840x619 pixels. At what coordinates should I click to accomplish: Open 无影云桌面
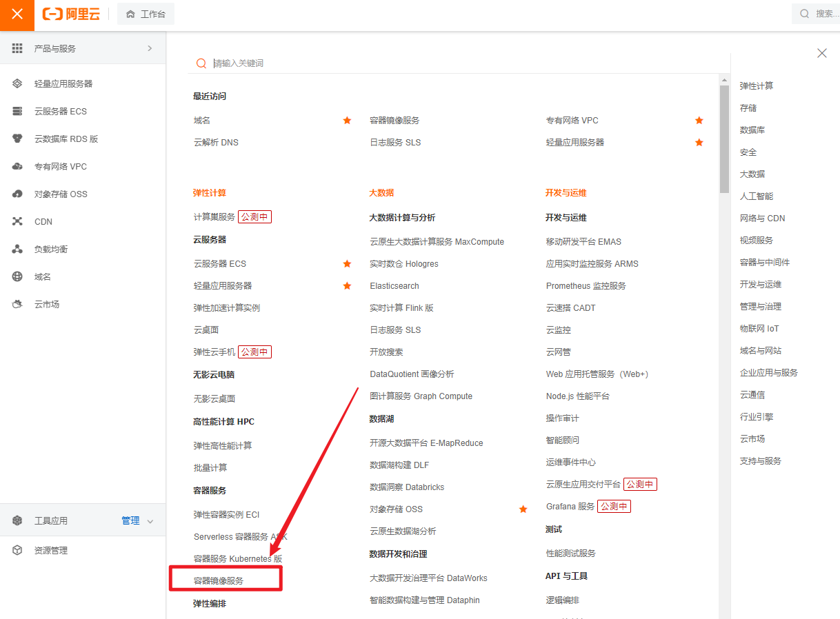(x=214, y=398)
